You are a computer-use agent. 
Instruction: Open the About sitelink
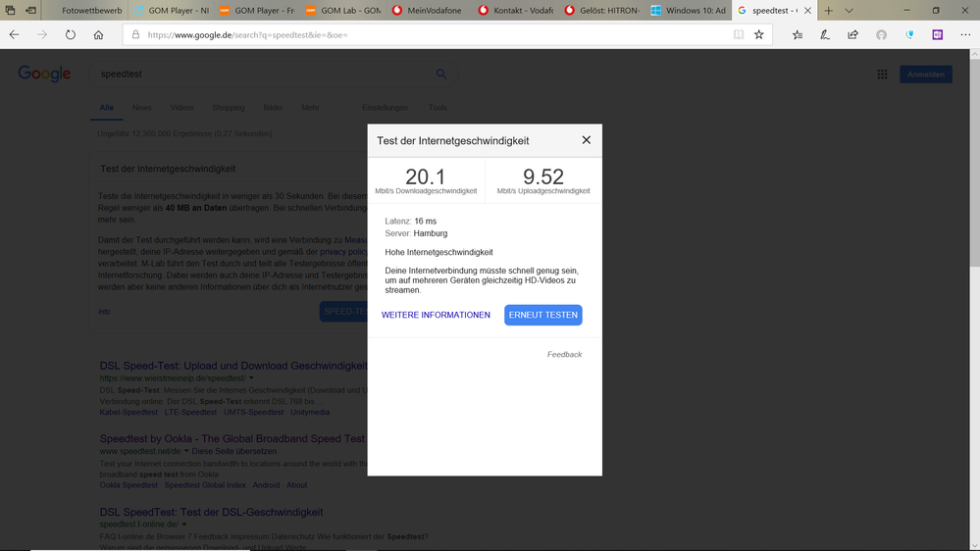click(297, 484)
